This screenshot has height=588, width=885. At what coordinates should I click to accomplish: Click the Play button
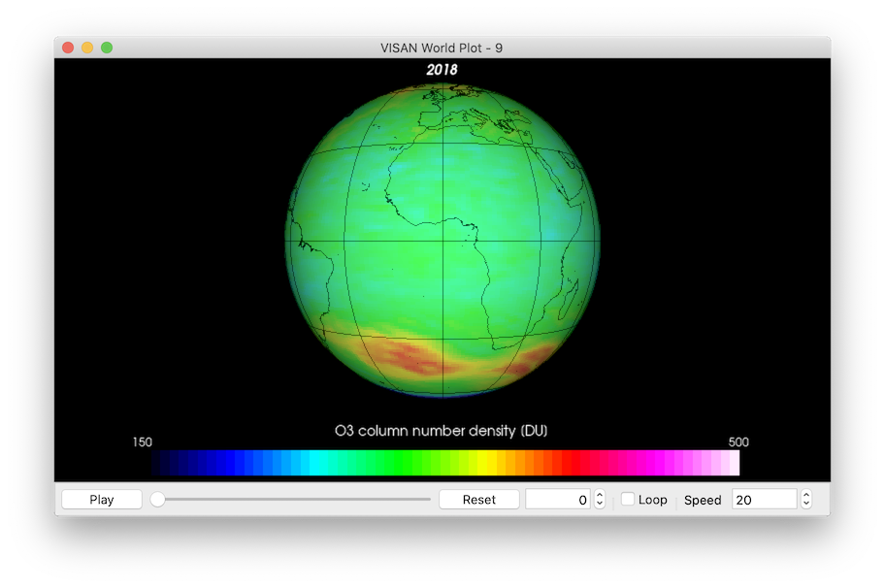tap(102, 500)
